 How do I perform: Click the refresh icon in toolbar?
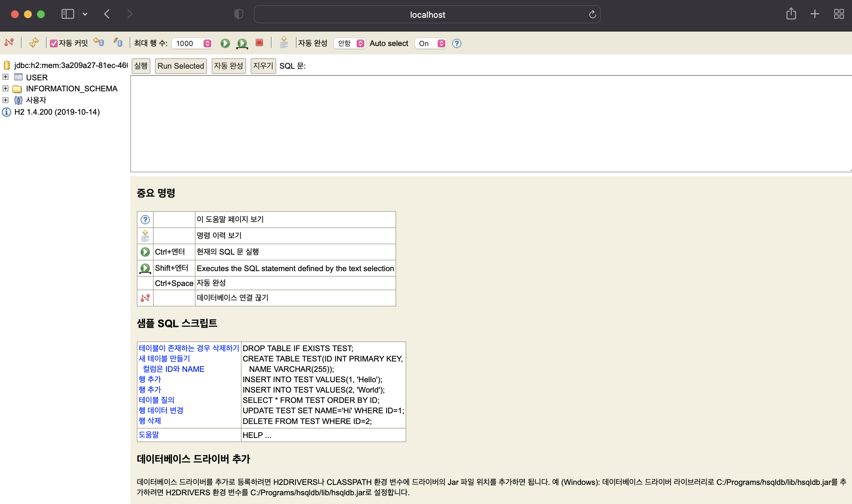(x=34, y=42)
